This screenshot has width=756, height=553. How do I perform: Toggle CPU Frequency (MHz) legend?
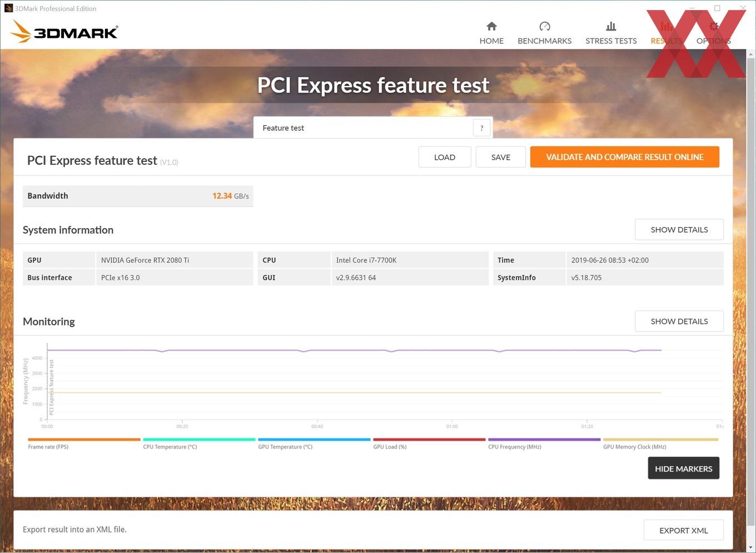544,443
